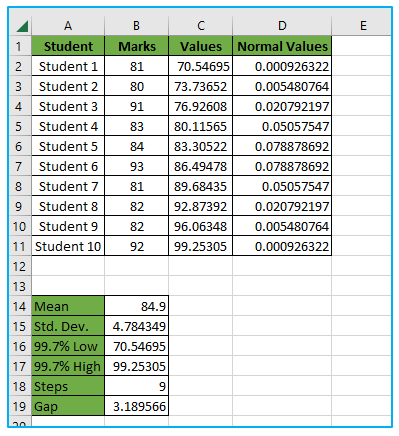Click the Marks header cell
Image resolution: width=399 pixels, height=436 pixels.
point(136,46)
